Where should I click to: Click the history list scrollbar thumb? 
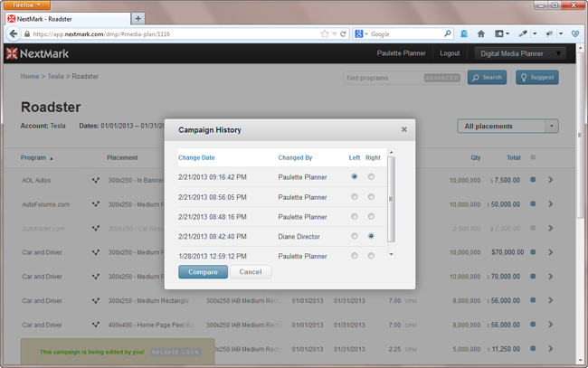point(391,199)
